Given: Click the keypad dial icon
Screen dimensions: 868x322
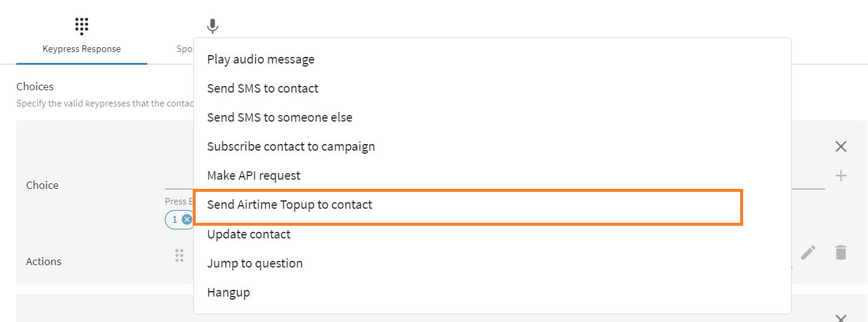Looking at the screenshot, I should [x=82, y=26].
